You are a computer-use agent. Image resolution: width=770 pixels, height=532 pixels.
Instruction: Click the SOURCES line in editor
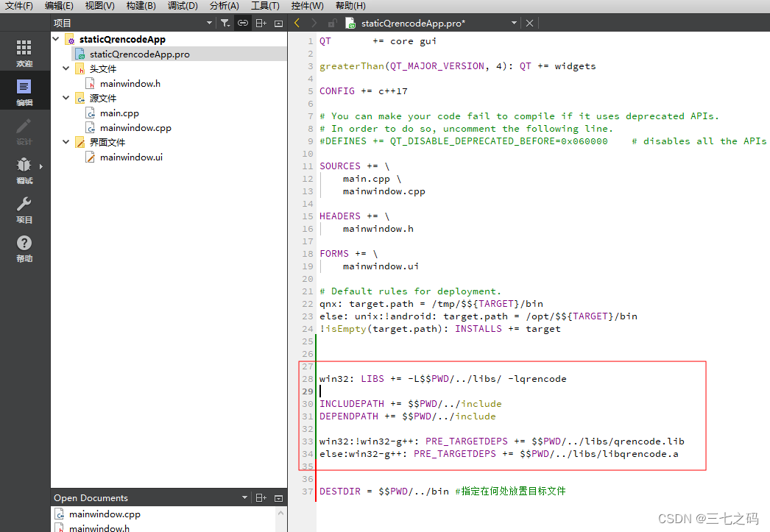354,166
